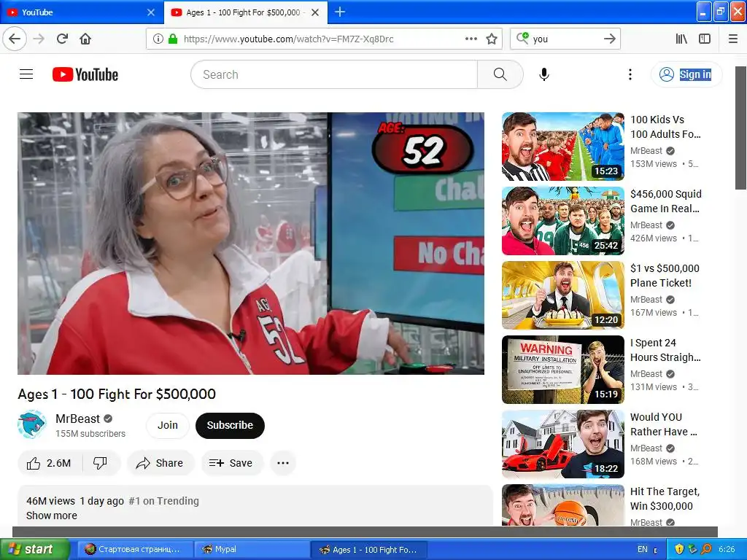
Task: Open 'I Spent 24 Hours Straight' thumbnail
Action: (x=562, y=370)
